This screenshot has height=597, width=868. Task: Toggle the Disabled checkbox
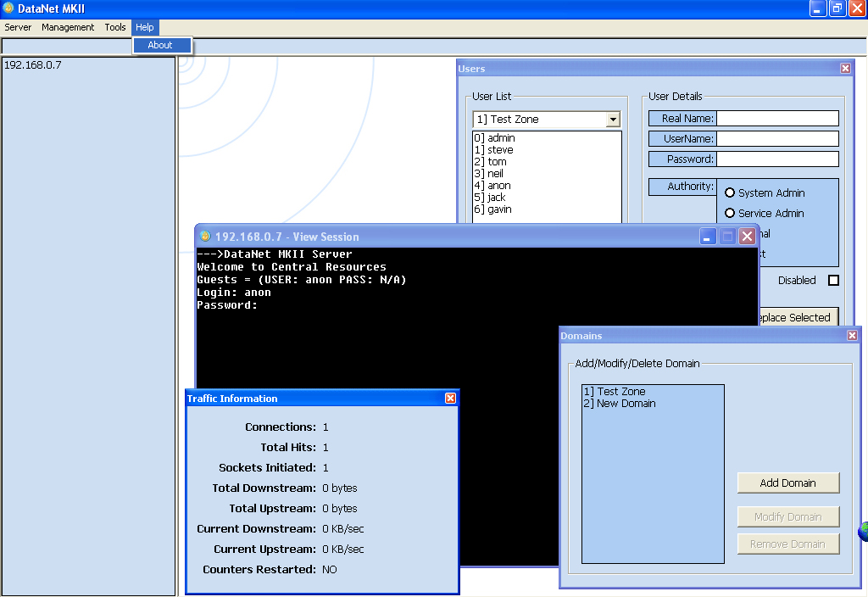(x=833, y=281)
